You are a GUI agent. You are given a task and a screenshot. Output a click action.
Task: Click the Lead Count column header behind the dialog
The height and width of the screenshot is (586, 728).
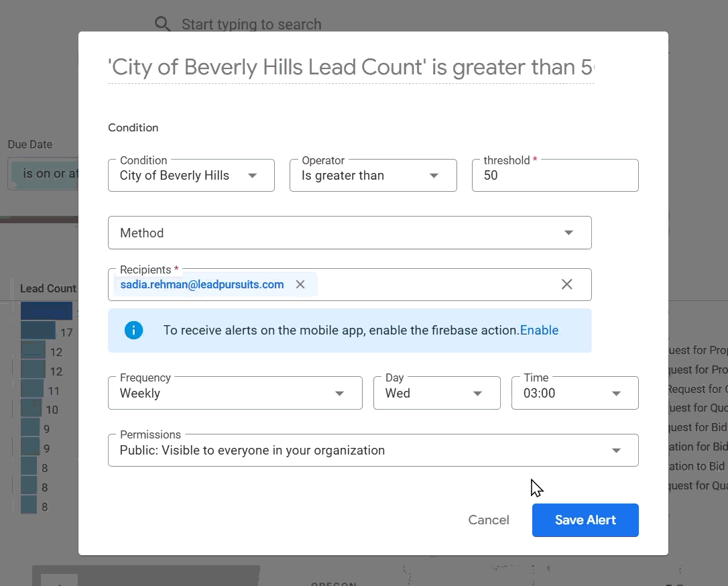tap(48, 288)
